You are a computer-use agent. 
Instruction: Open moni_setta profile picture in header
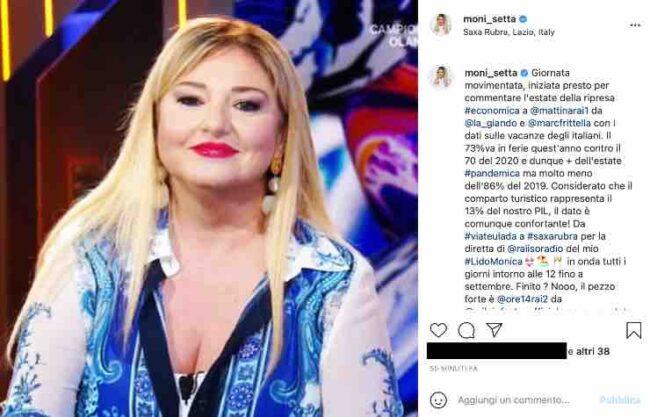click(x=441, y=25)
